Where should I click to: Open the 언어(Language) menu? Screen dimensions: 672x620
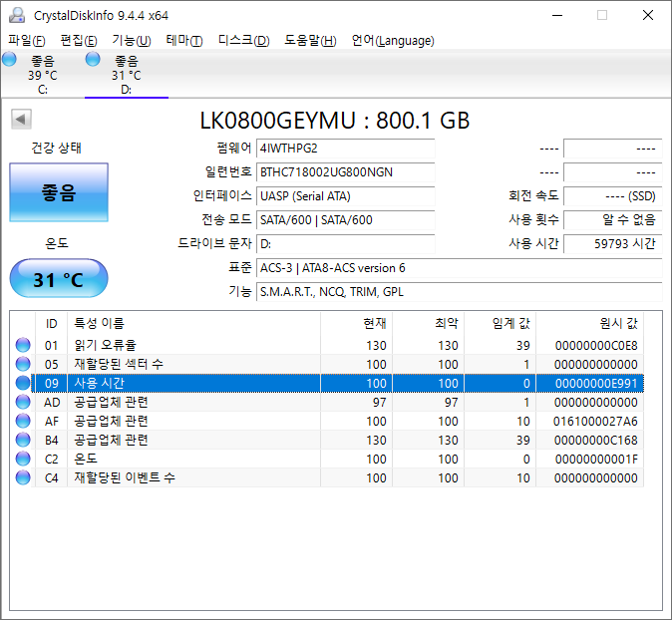coord(393,40)
